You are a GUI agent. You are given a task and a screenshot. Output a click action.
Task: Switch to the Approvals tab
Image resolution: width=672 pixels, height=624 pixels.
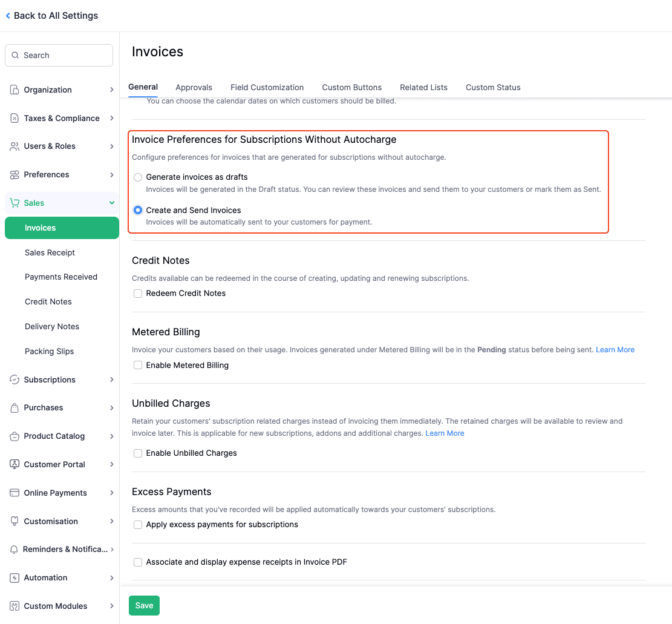point(194,87)
